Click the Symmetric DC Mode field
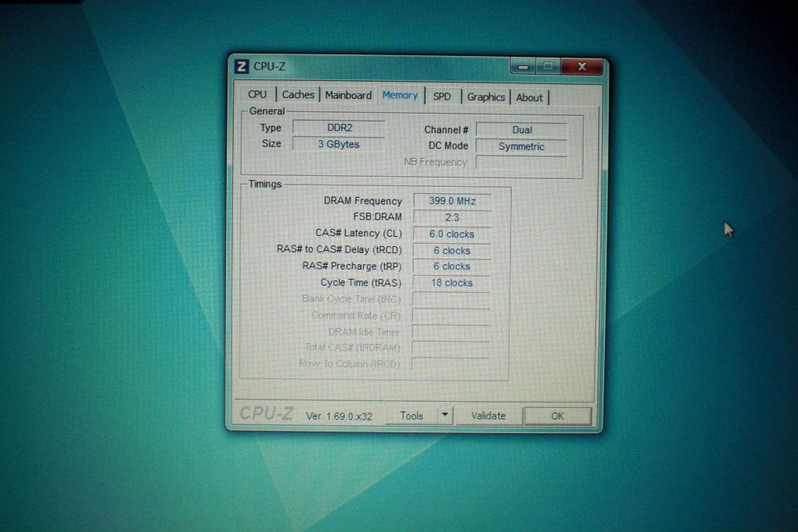 pos(521,146)
